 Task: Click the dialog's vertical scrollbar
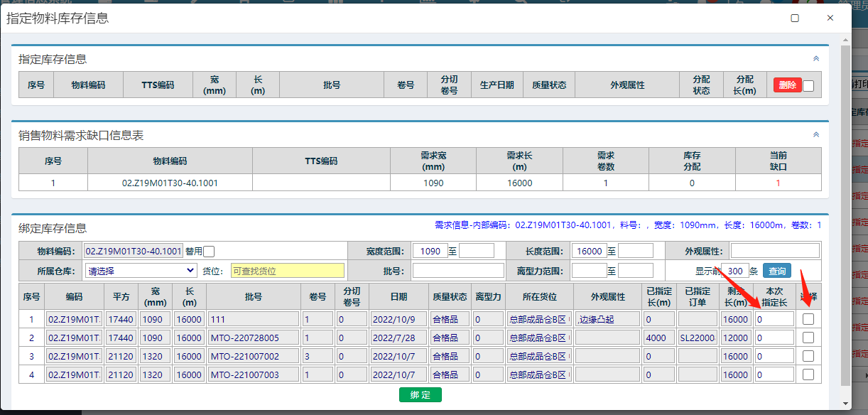[x=845, y=213]
